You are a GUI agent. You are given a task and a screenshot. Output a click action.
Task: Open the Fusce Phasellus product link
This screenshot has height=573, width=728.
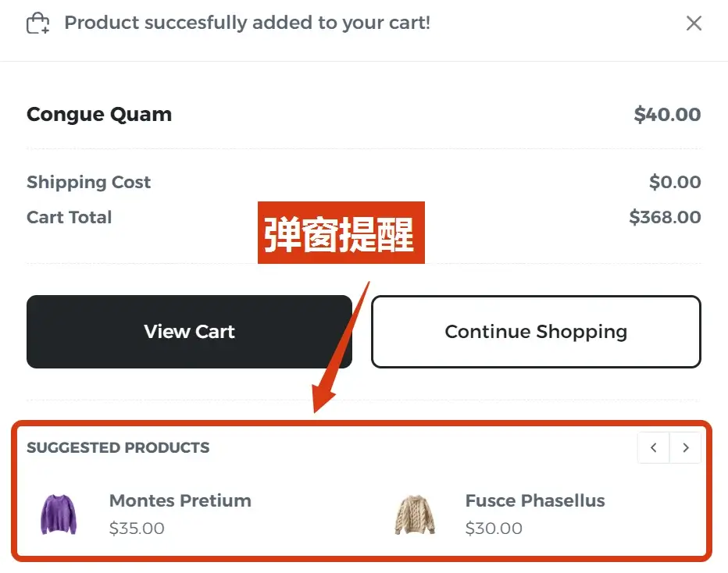pos(535,501)
